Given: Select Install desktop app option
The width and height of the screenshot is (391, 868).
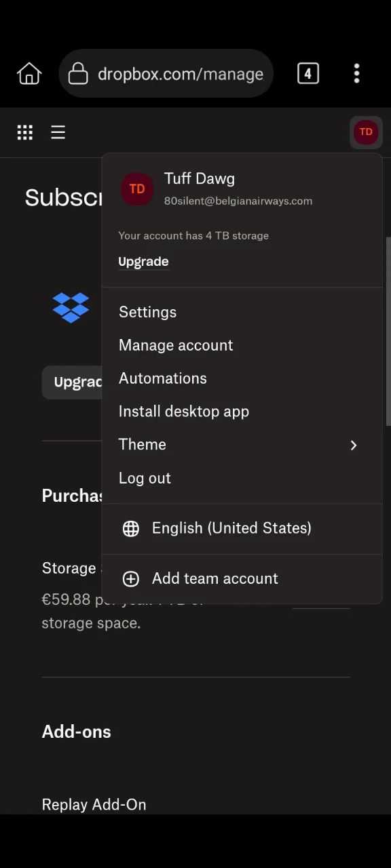Looking at the screenshot, I should [183, 412].
